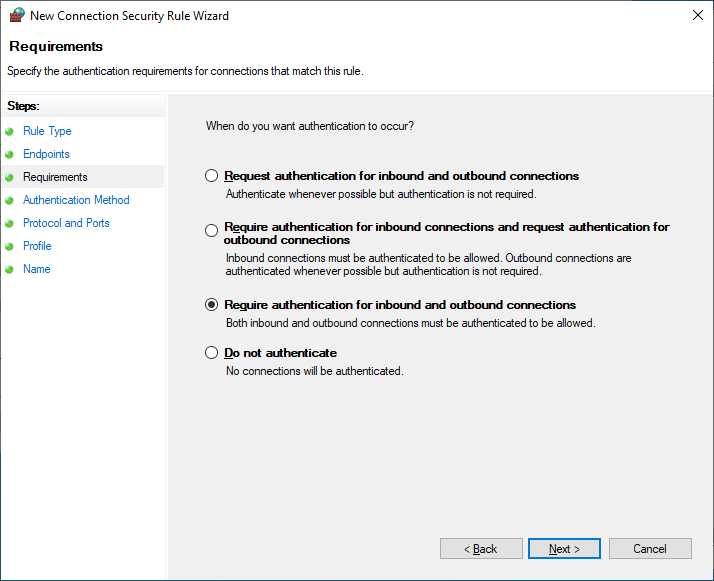The width and height of the screenshot is (714, 581).
Task: Select Request authentication for inbound and outbound
Action: click(x=211, y=176)
